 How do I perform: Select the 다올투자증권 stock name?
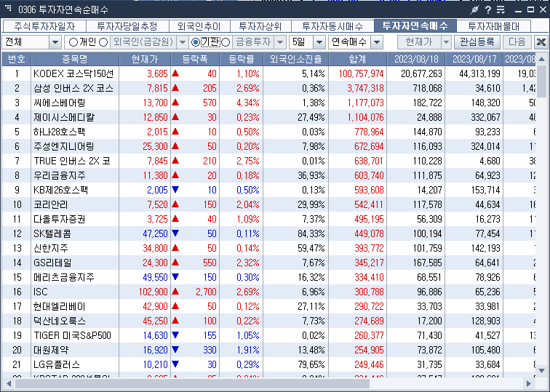(59, 219)
